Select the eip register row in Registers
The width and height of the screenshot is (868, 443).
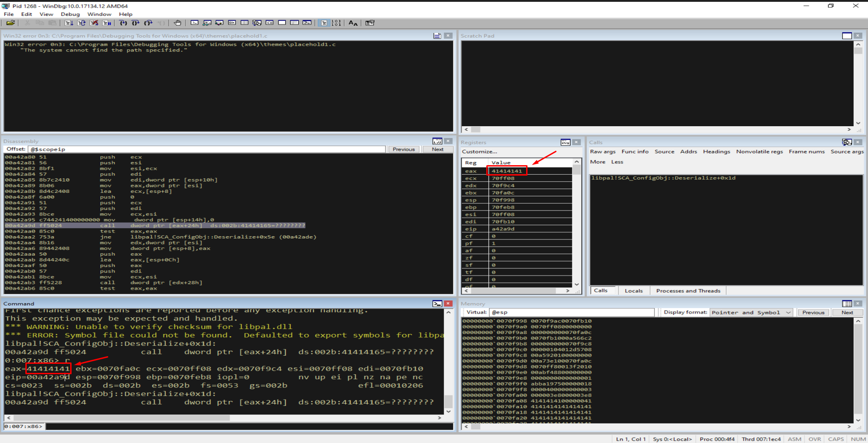point(517,229)
